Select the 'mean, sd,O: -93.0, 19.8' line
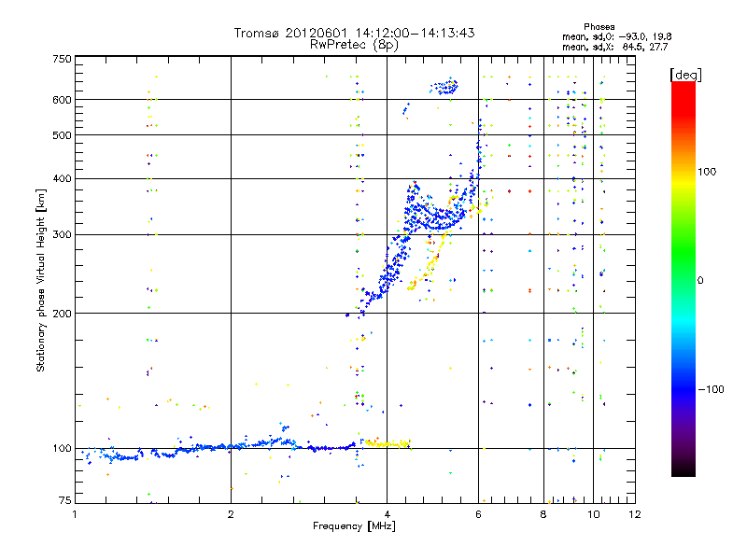 click(x=617, y=36)
